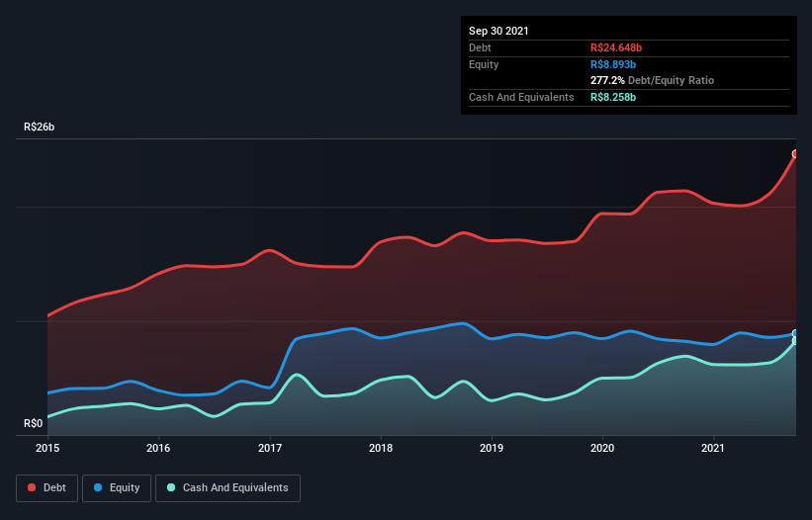Click the teal Cash And Equivalents legend dot
The height and width of the screenshot is (520, 812).
(x=171, y=487)
